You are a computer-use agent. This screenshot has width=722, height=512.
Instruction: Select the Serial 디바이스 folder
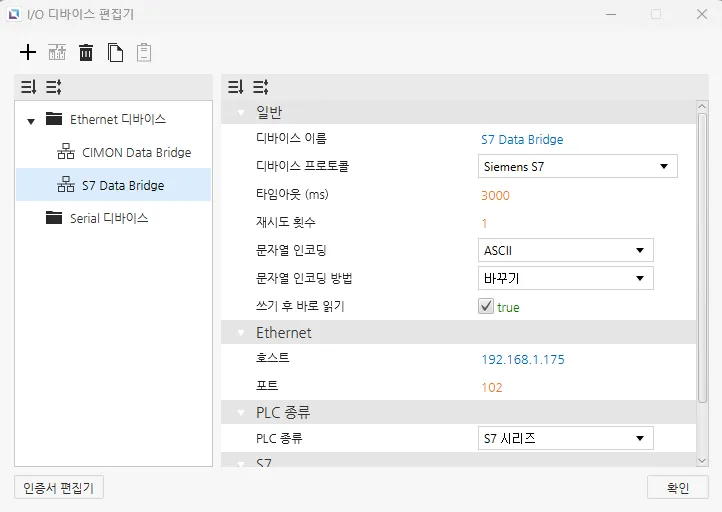(x=108, y=218)
